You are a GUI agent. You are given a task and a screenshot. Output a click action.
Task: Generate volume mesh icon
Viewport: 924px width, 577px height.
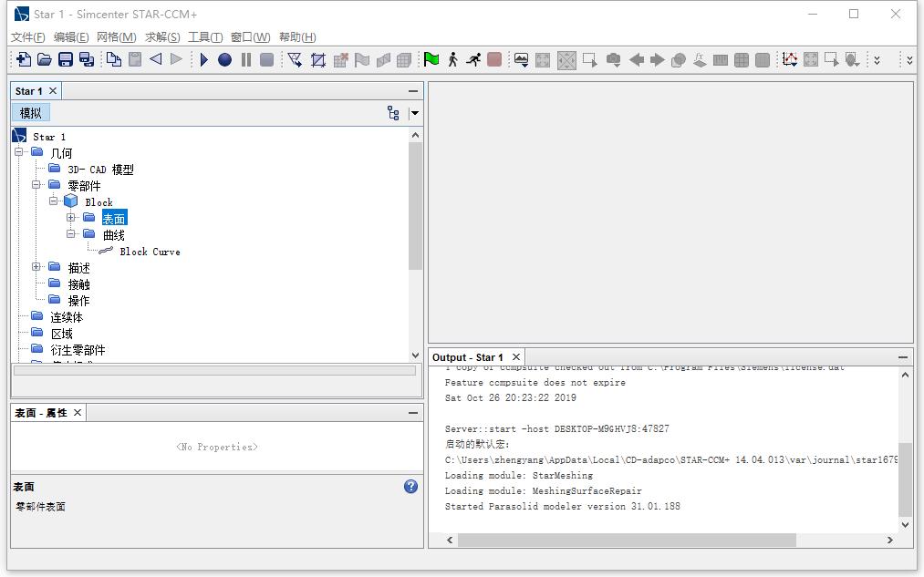tap(318, 60)
